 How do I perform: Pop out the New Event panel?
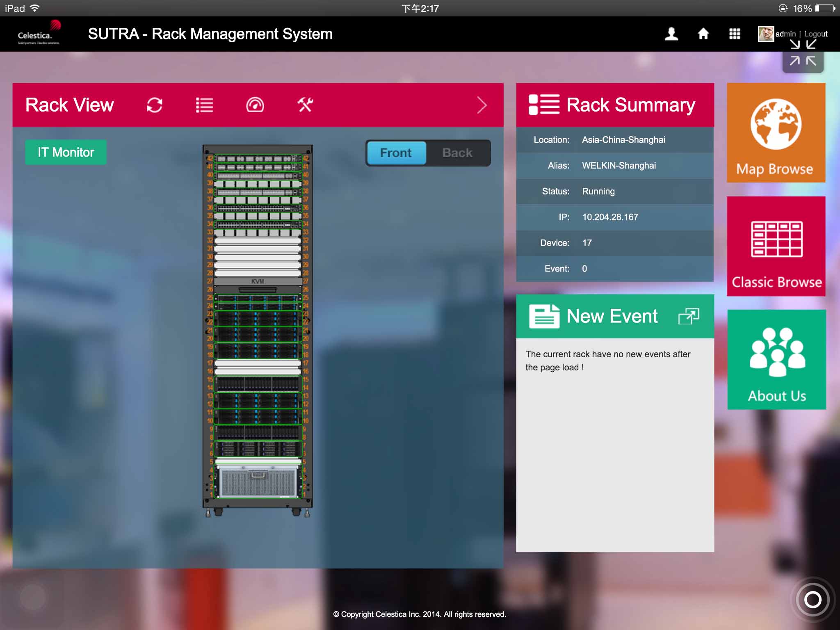click(x=689, y=316)
